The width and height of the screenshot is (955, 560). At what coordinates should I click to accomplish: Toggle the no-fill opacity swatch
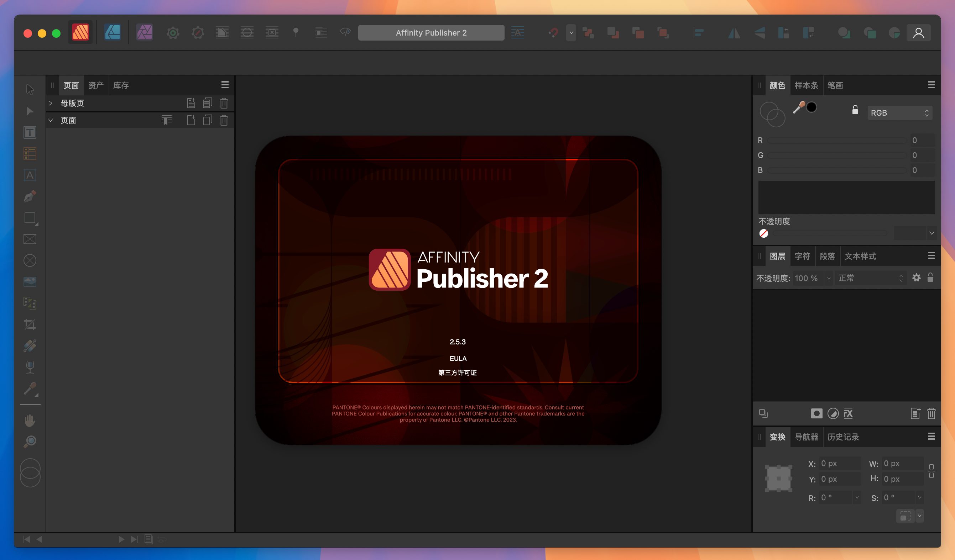(x=764, y=233)
